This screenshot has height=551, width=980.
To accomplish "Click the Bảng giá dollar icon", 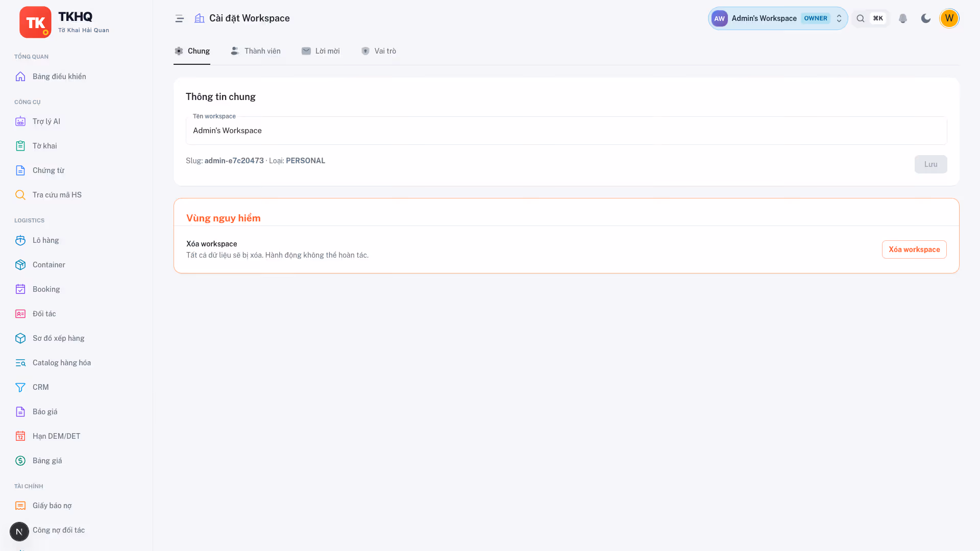I will [20, 461].
